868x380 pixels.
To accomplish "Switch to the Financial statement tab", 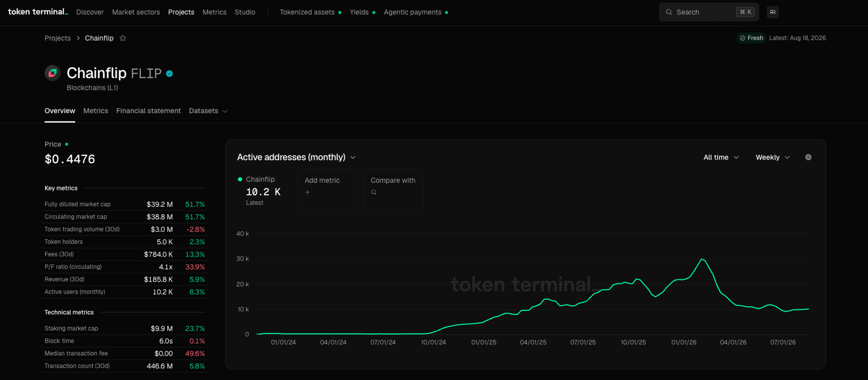I will 149,111.
